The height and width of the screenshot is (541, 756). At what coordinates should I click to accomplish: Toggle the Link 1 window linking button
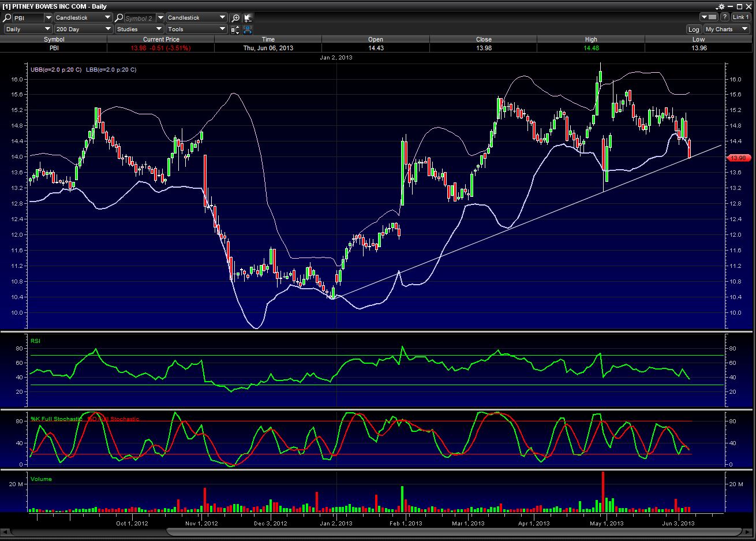740,17
